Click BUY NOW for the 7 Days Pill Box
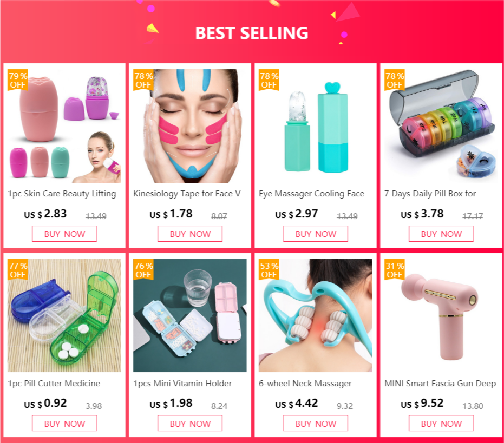The height and width of the screenshot is (443, 504). (441, 234)
